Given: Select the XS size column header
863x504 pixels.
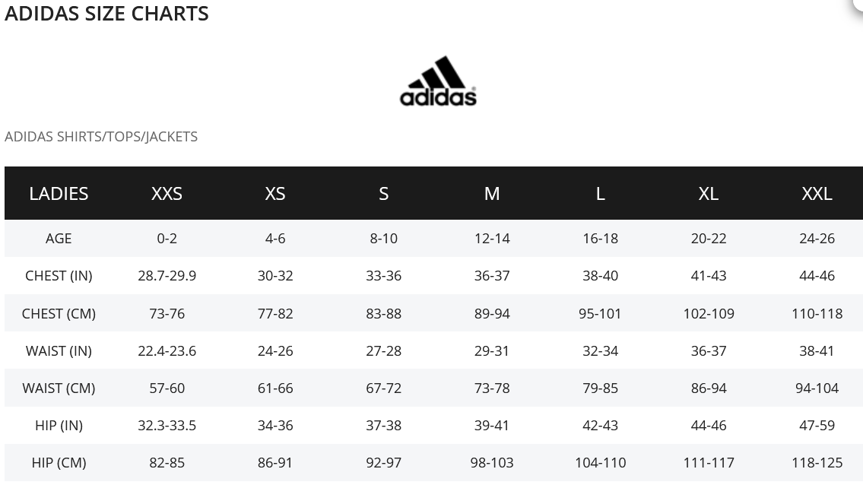Looking at the screenshot, I should [275, 194].
